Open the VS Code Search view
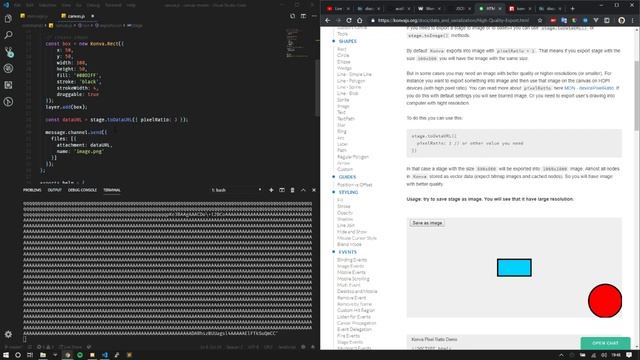 click(x=8, y=35)
